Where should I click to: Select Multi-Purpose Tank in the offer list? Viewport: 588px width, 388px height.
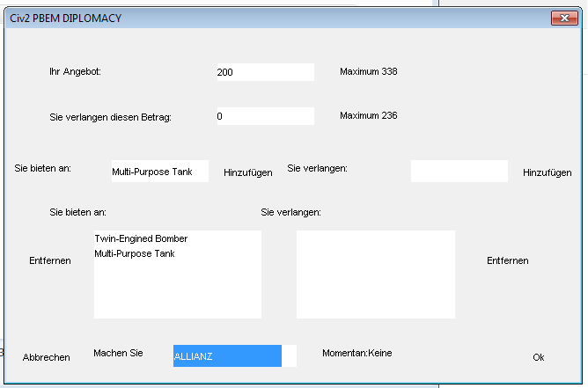[x=135, y=254]
